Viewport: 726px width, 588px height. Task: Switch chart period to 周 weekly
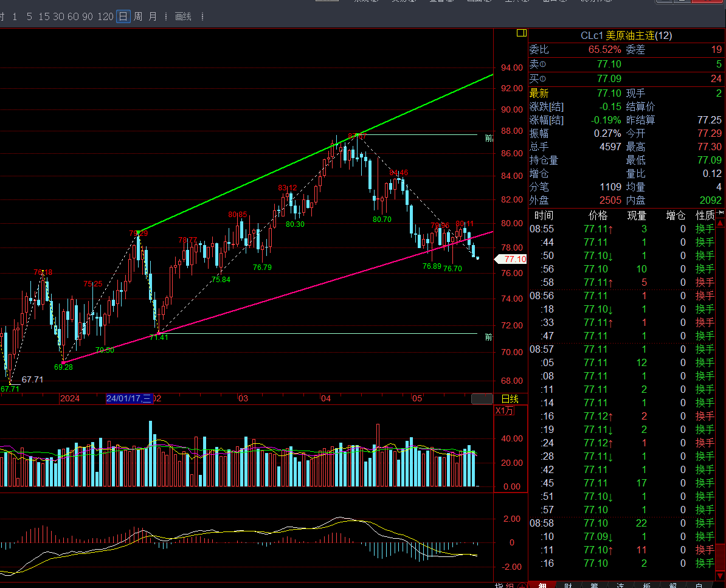[138, 16]
